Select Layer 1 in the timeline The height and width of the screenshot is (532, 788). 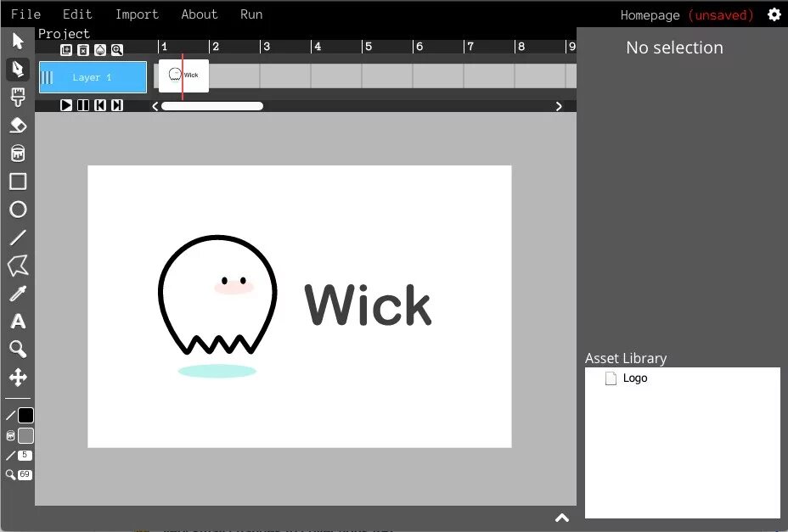coord(93,77)
